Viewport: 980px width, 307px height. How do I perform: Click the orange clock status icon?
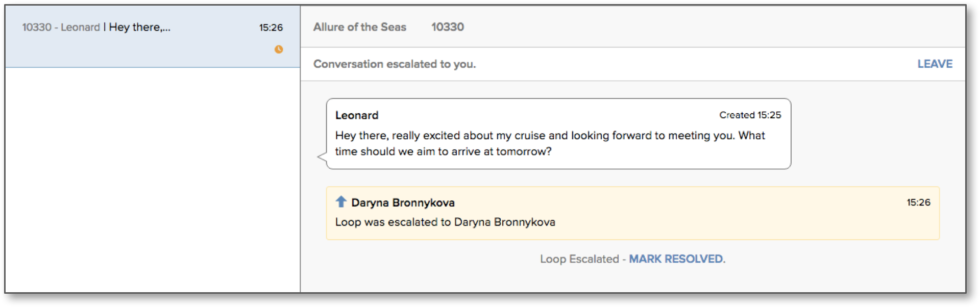(x=279, y=49)
